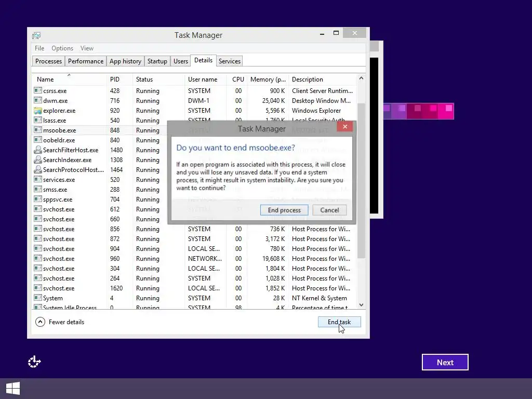Switch to the App history tab
This screenshot has height=399, width=532.
click(x=125, y=61)
